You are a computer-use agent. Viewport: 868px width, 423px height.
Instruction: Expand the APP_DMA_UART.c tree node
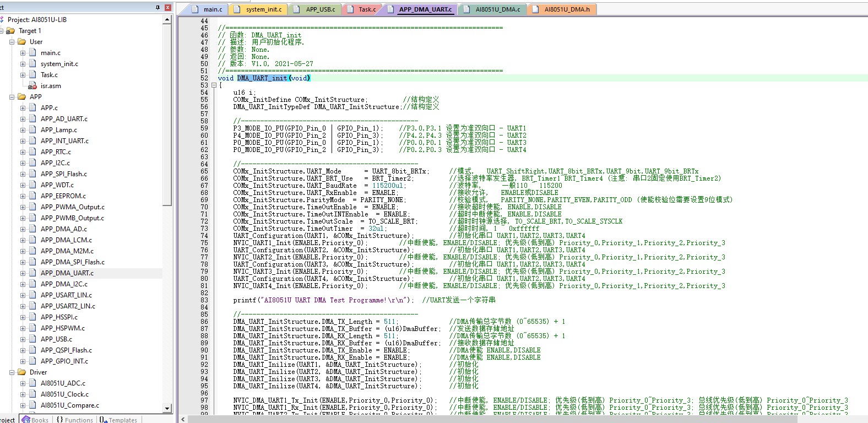coord(23,273)
